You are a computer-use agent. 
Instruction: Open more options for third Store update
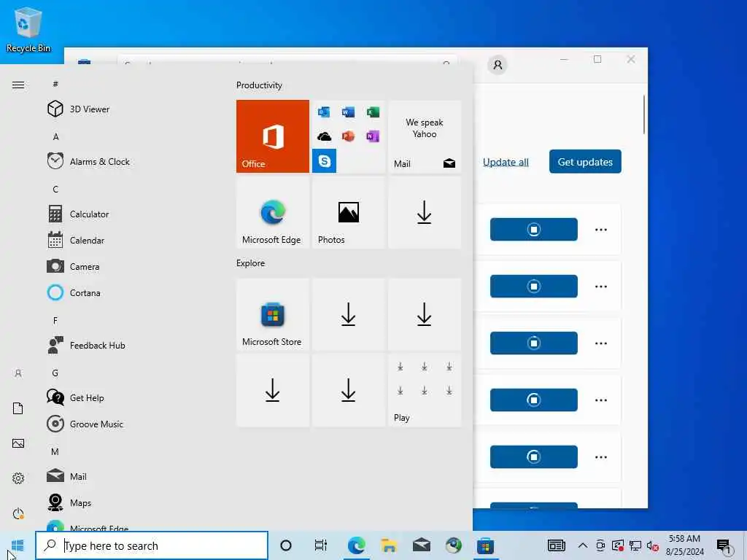pos(601,343)
